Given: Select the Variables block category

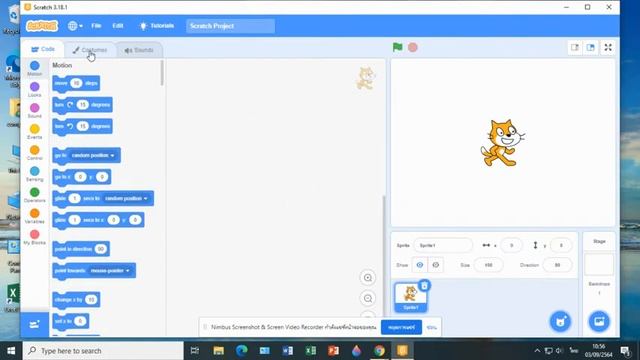Looking at the screenshot, I should coord(35,216).
